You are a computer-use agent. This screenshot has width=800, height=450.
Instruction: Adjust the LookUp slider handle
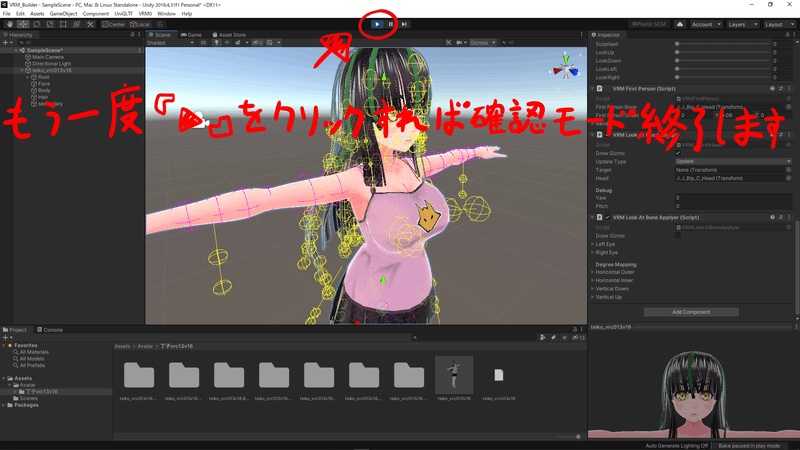[677, 53]
